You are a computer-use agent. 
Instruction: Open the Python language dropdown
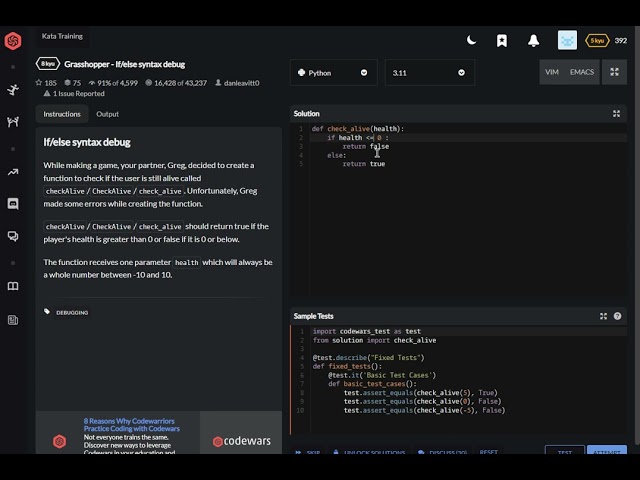pos(333,73)
